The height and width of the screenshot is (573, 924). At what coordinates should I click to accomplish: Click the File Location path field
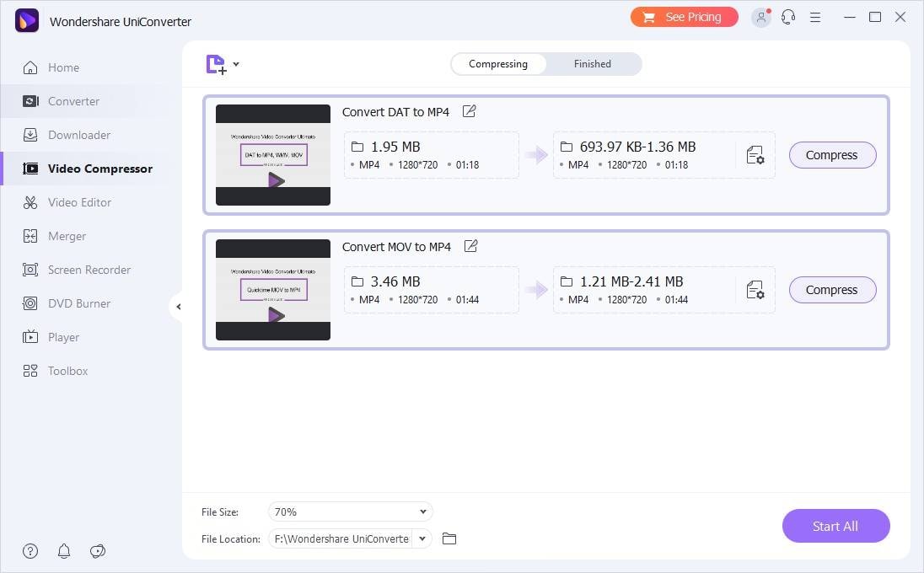341,538
